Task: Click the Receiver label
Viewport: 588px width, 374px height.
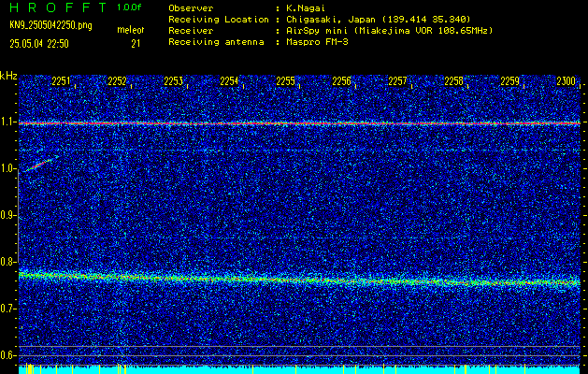Action: pyautogui.click(x=191, y=30)
